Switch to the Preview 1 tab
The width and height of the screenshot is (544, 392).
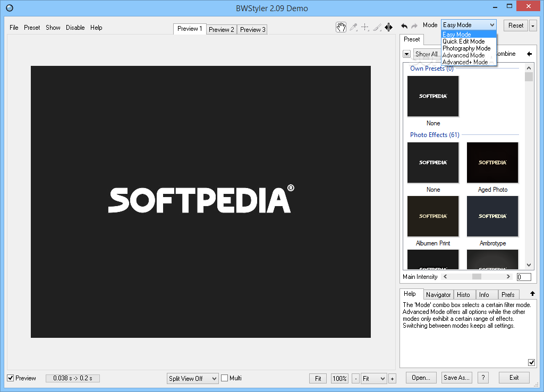190,29
